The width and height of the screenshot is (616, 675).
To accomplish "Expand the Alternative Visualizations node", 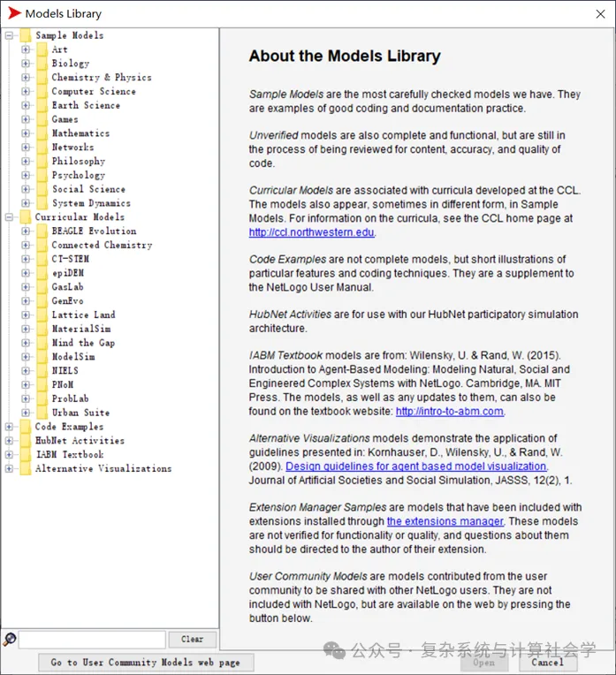I will [x=9, y=469].
